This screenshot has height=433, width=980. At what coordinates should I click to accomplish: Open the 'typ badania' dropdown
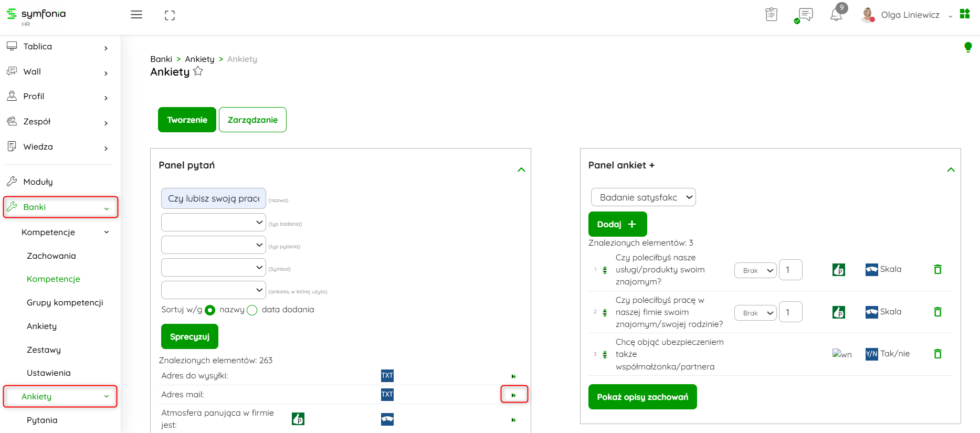pyautogui.click(x=213, y=223)
